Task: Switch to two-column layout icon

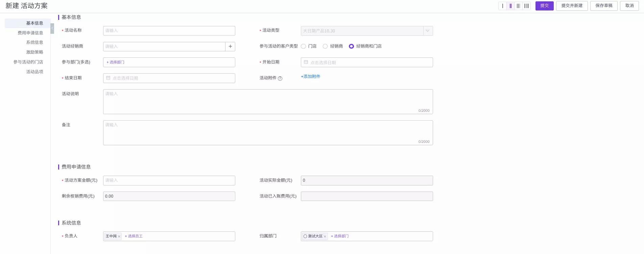Action: 510,6
